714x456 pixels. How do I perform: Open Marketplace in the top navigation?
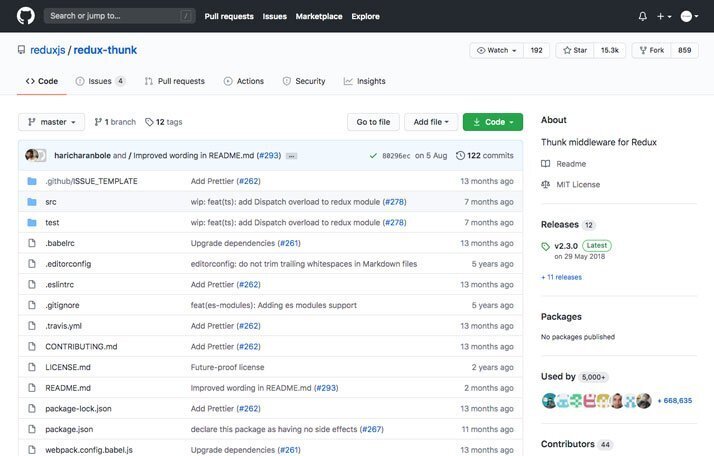point(319,16)
